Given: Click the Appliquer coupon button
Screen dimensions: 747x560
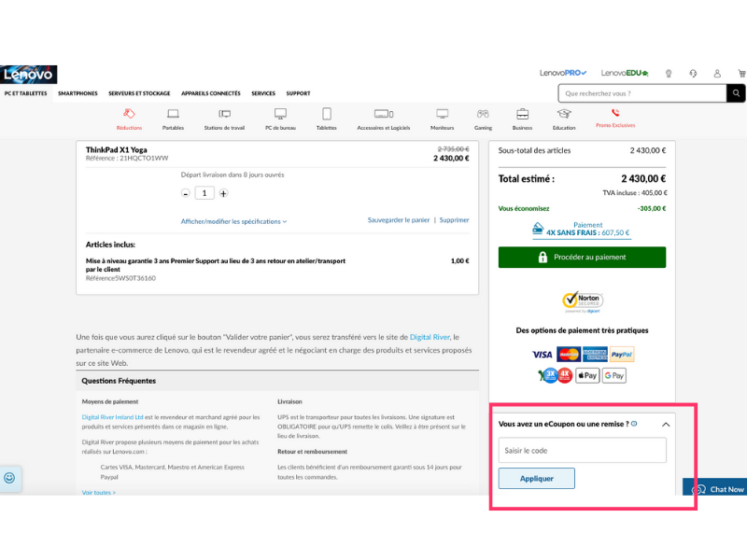Looking at the screenshot, I should coord(536,479).
